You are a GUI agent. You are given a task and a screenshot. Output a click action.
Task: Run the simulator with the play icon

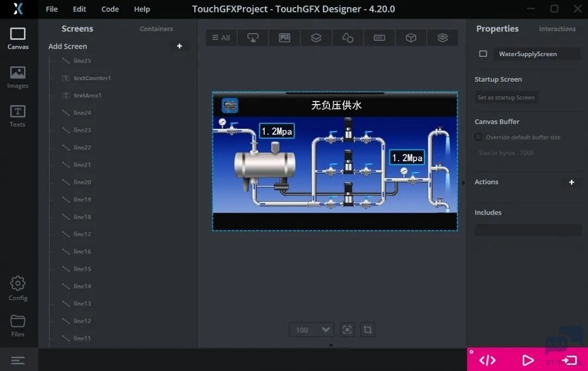[x=528, y=360]
